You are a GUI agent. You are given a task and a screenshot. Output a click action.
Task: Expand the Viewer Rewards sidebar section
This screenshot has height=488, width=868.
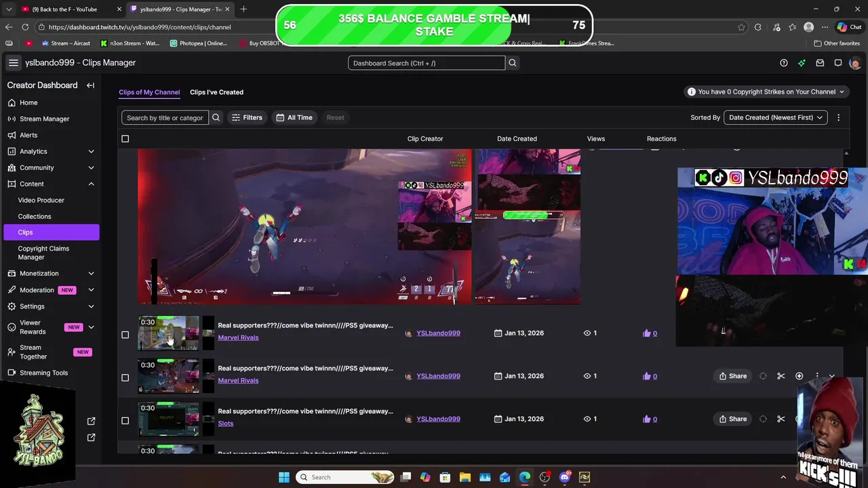[91, 327]
